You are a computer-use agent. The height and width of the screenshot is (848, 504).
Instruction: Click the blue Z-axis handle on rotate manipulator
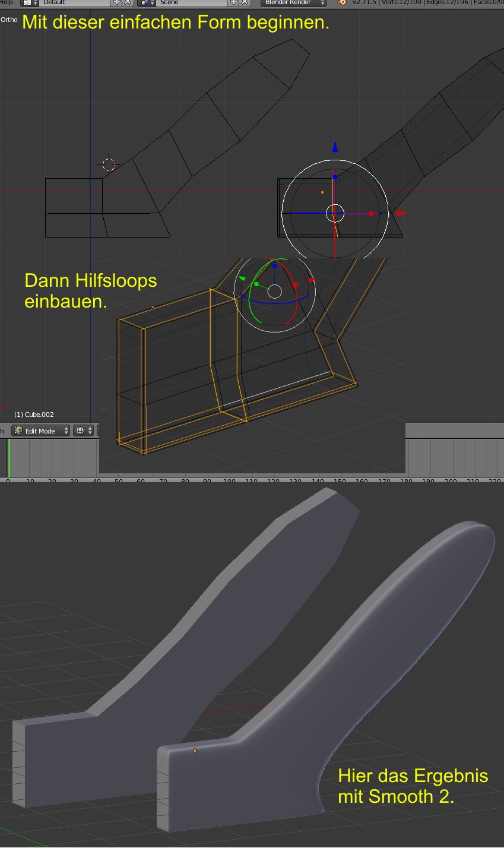click(x=274, y=266)
